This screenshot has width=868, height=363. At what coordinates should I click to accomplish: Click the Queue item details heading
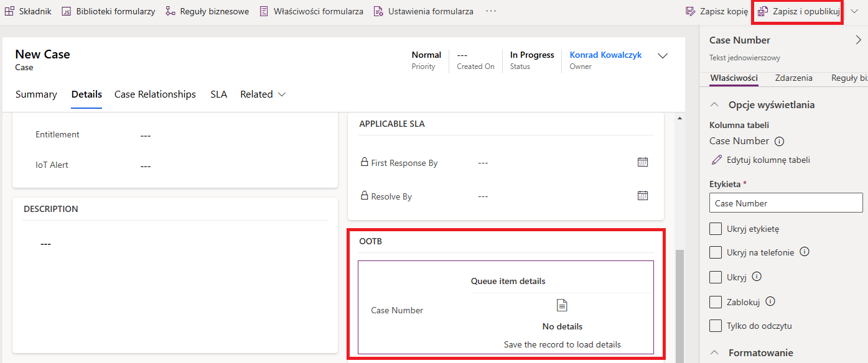[508, 281]
